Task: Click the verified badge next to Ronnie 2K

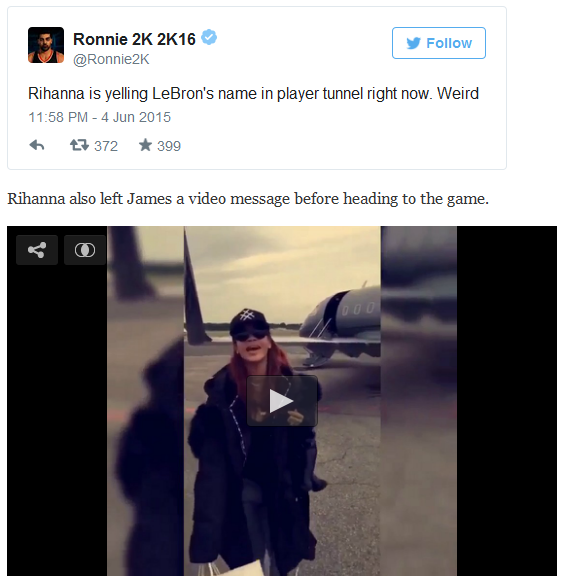Action: click(x=209, y=37)
